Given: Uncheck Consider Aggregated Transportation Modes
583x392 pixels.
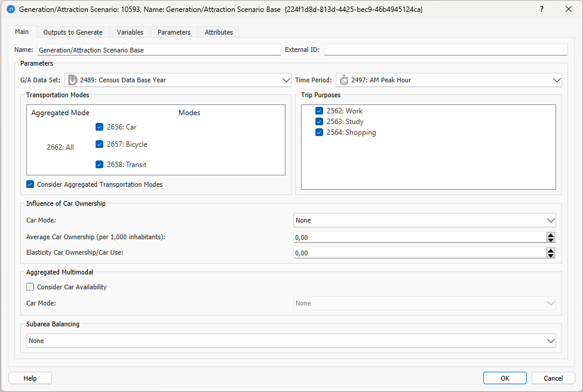Looking at the screenshot, I should (x=30, y=184).
